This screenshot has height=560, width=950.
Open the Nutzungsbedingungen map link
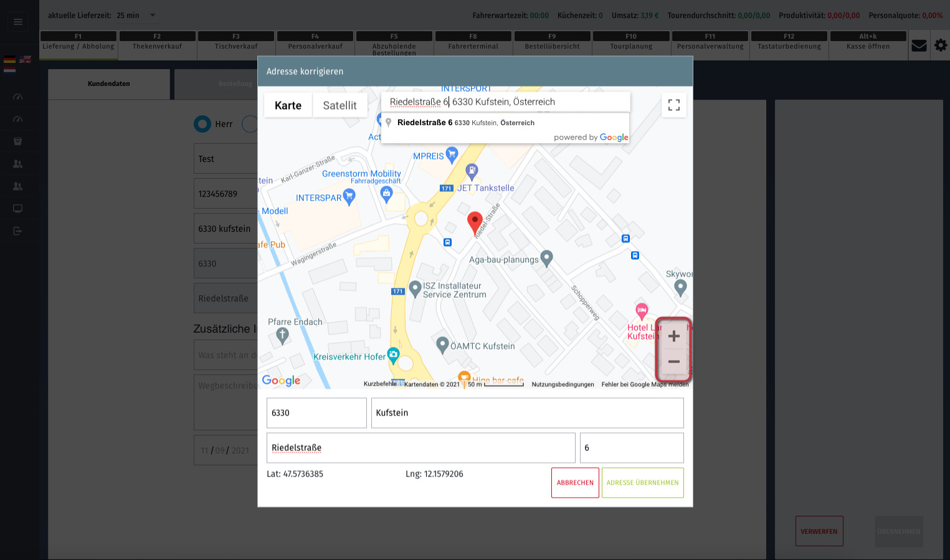(563, 384)
